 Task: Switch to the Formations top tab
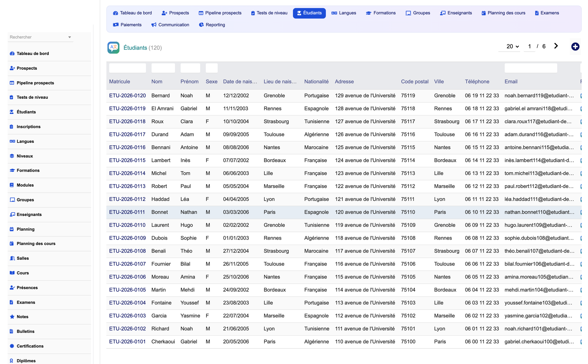(381, 13)
